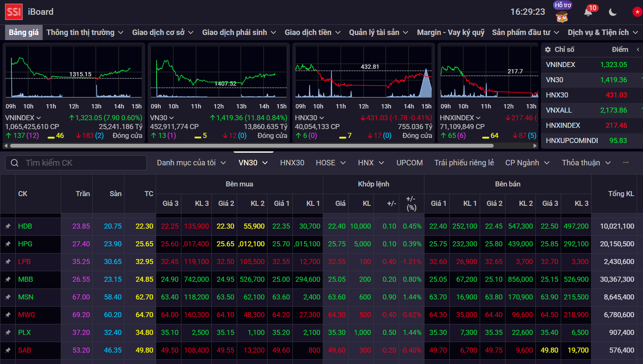Click the +/- column header
The image size is (643, 364).
(x=392, y=203)
